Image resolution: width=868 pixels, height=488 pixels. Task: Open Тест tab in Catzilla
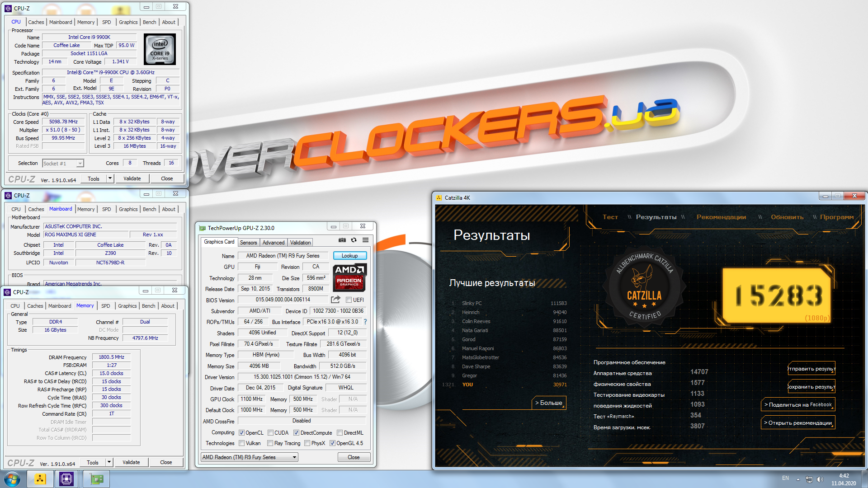tap(610, 217)
